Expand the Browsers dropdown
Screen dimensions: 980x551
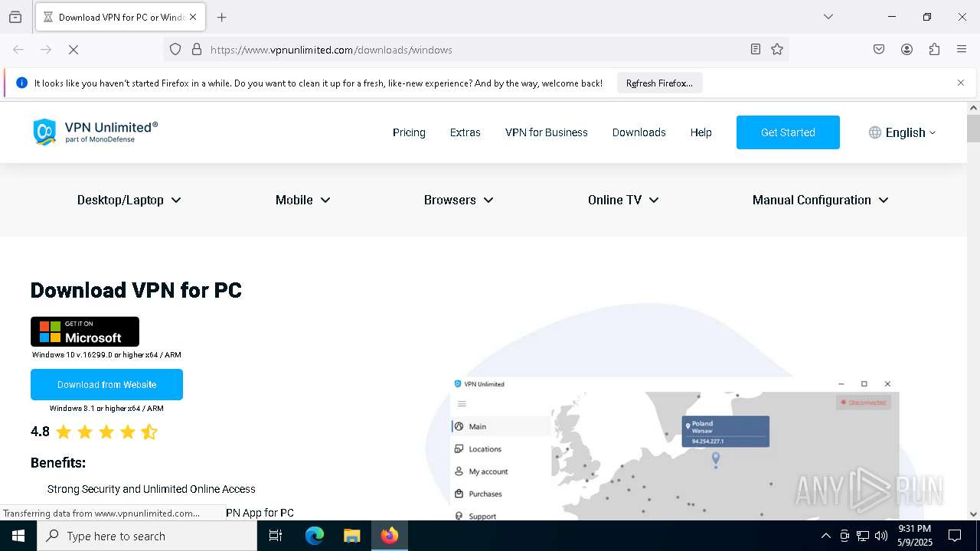point(458,200)
